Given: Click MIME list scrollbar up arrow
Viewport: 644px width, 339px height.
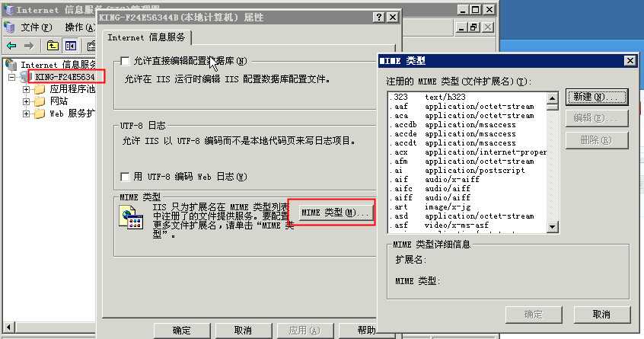Looking at the screenshot, I should click(553, 98).
